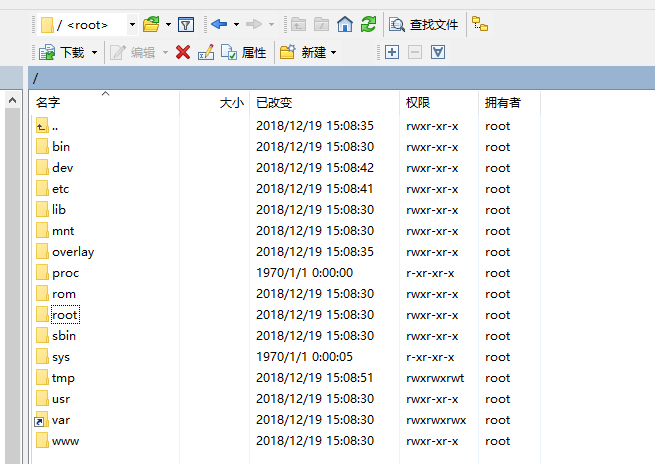
Task: Open the file filter icon
Action: (186, 25)
